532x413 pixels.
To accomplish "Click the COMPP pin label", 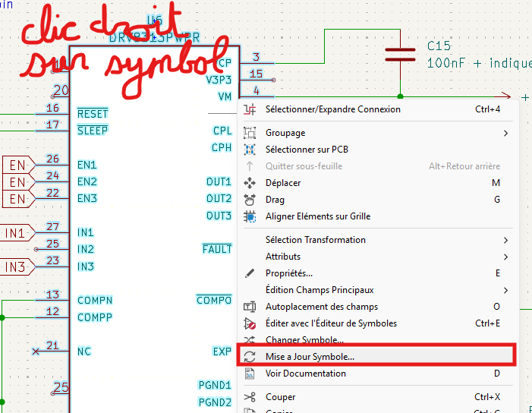I will (95, 317).
